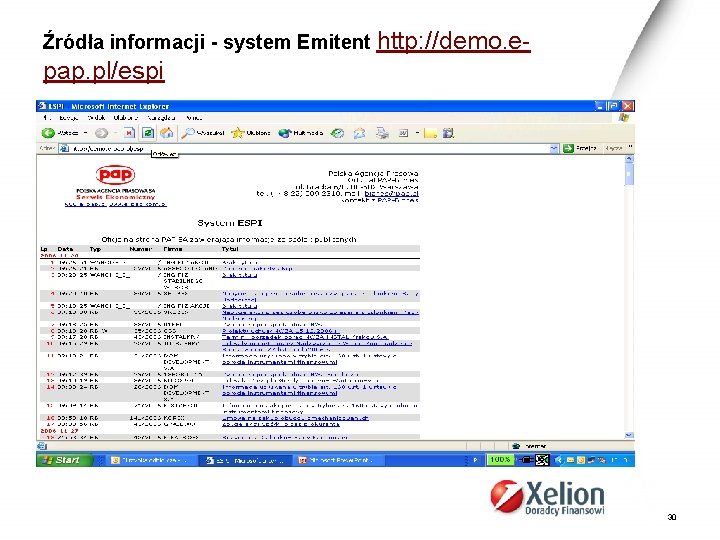The image size is (720, 540).
Task: Open the Edit button dropdown arrow
Action: coord(417,133)
